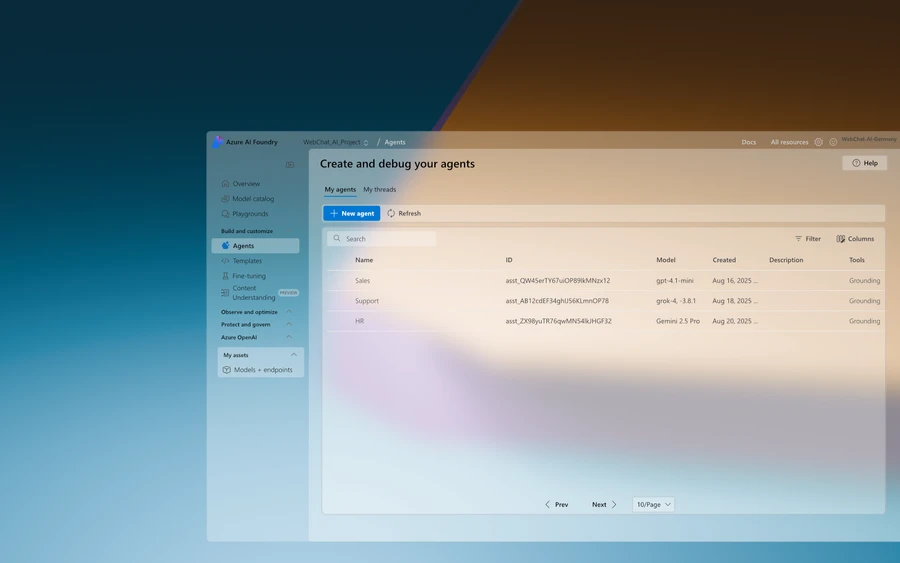The width and height of the screenshot is (900, 563).
Task: Collapse the My assets section
Action: [x=294, y=355]
